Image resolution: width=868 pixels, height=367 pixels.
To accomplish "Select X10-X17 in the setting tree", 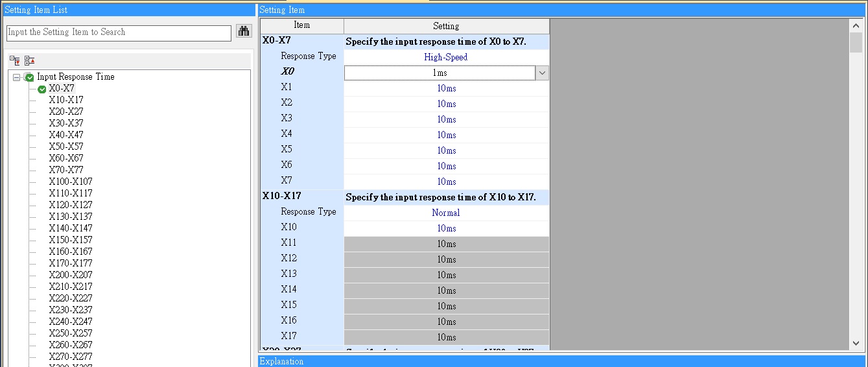I will 66,100.
